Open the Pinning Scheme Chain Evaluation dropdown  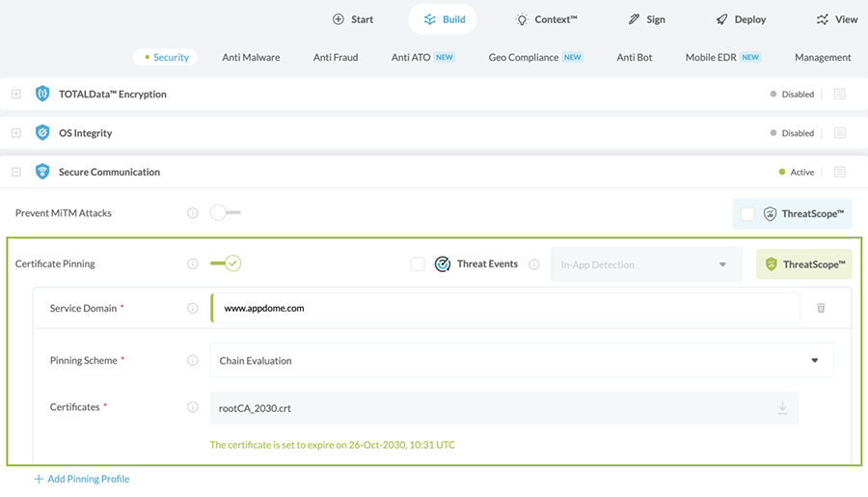point(522,361)
